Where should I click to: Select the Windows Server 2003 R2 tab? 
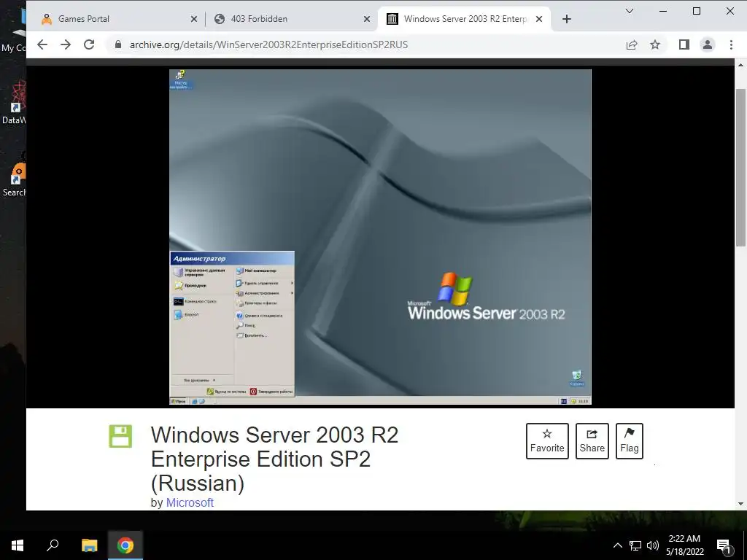465,19
